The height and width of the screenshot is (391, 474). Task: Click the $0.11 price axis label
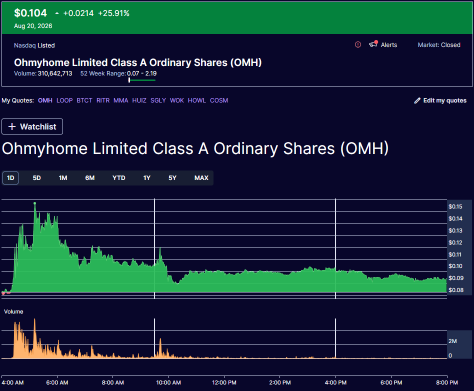click(455, 255)
